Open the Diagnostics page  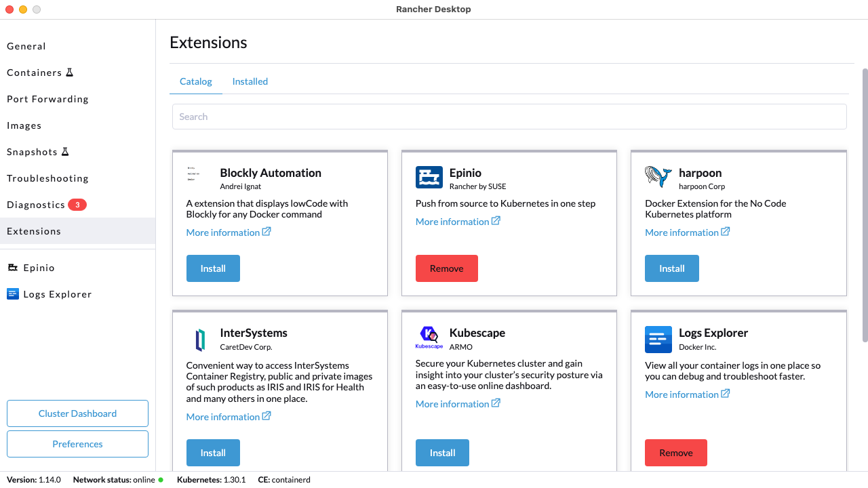[x=77, y=205]
